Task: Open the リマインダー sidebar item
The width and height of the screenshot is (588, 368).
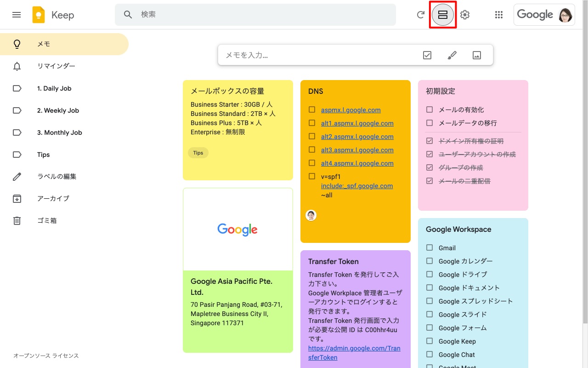Action: point(64,66)
